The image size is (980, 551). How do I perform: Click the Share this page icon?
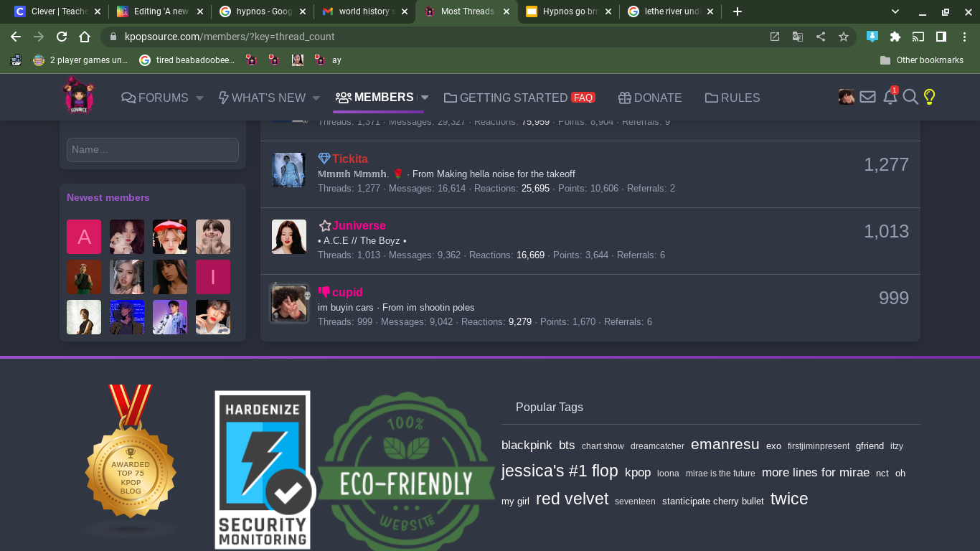pyautogui.click(x=821, y=37)
